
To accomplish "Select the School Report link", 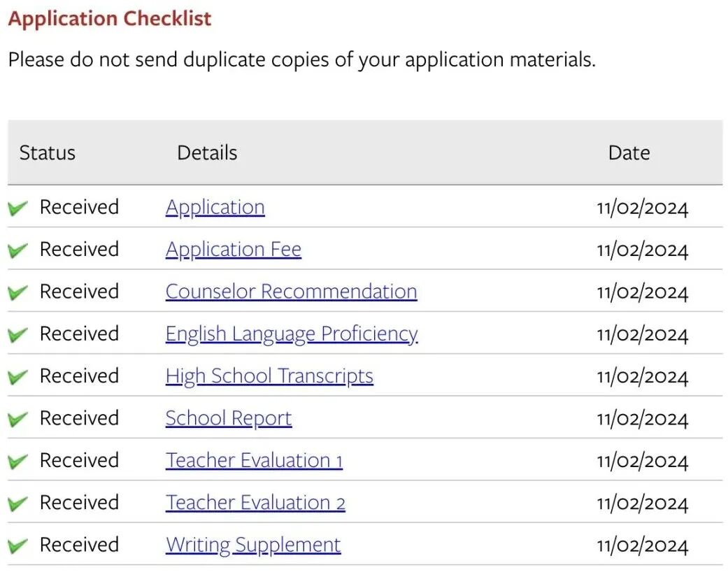I will 228,418.
